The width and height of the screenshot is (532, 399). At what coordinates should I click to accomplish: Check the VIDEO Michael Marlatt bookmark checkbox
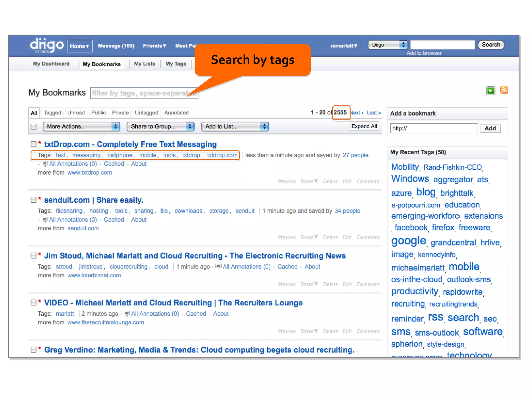(x=34, y=303)
